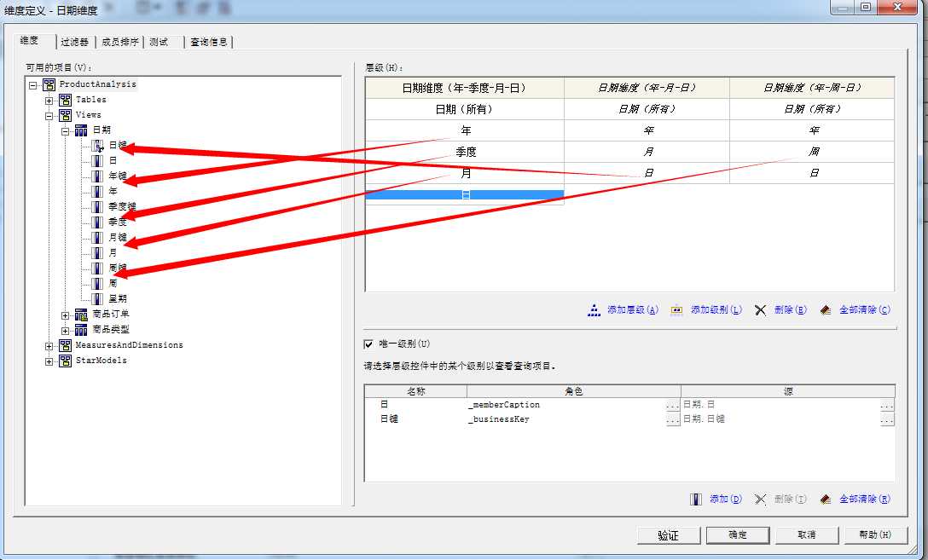Image resolution: width=928 pixels, height=560 pixels.
Task: Click the 源 column header
Action: click(788, 391)
